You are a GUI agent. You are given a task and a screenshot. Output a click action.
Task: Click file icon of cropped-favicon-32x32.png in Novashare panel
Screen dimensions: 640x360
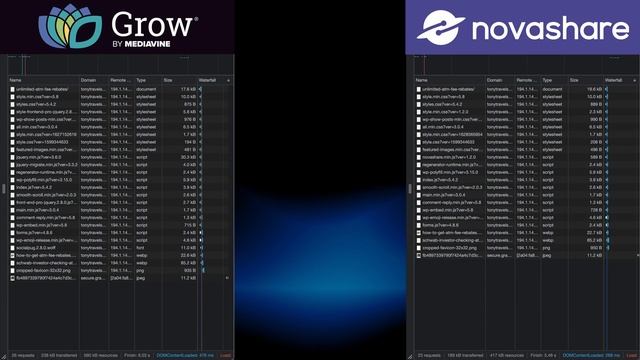click(x=418, y=248)
